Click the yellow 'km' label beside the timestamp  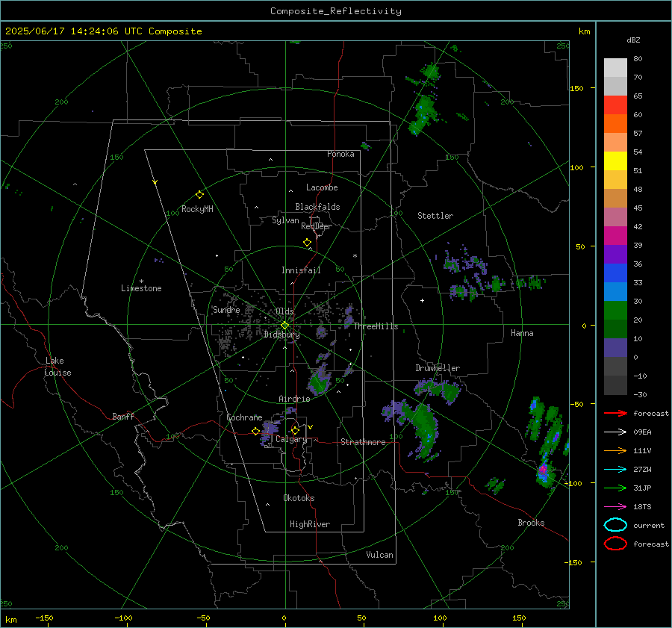(x=584, y=31)
